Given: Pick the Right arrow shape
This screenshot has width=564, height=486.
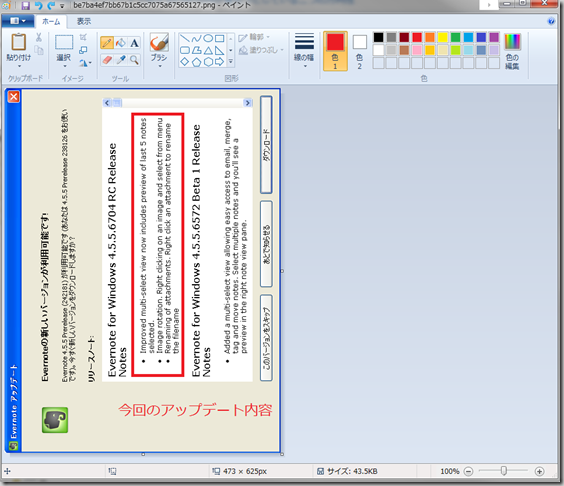Looking at the screenshot, I should pyautogui.click(x=219, y=62).
